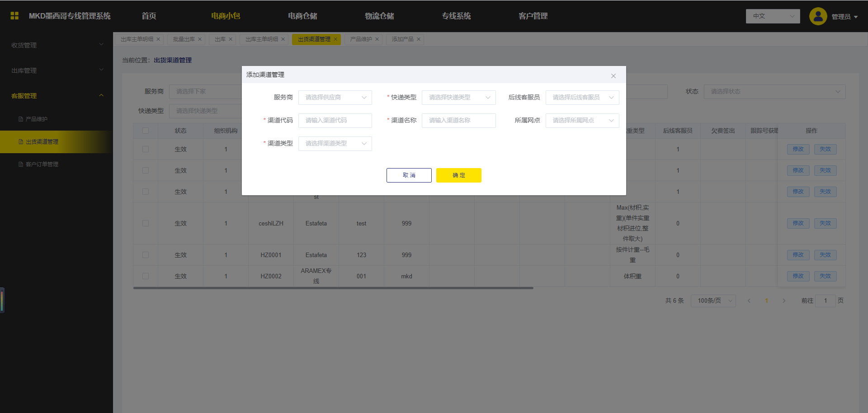Open the 快递类型 dropdown in the dialog

[x=458, y=98]
